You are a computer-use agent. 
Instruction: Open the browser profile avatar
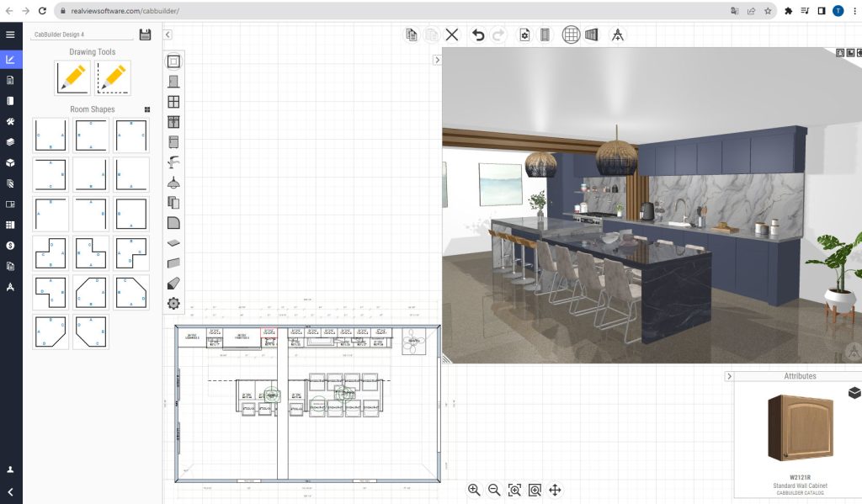click(838, 10)
